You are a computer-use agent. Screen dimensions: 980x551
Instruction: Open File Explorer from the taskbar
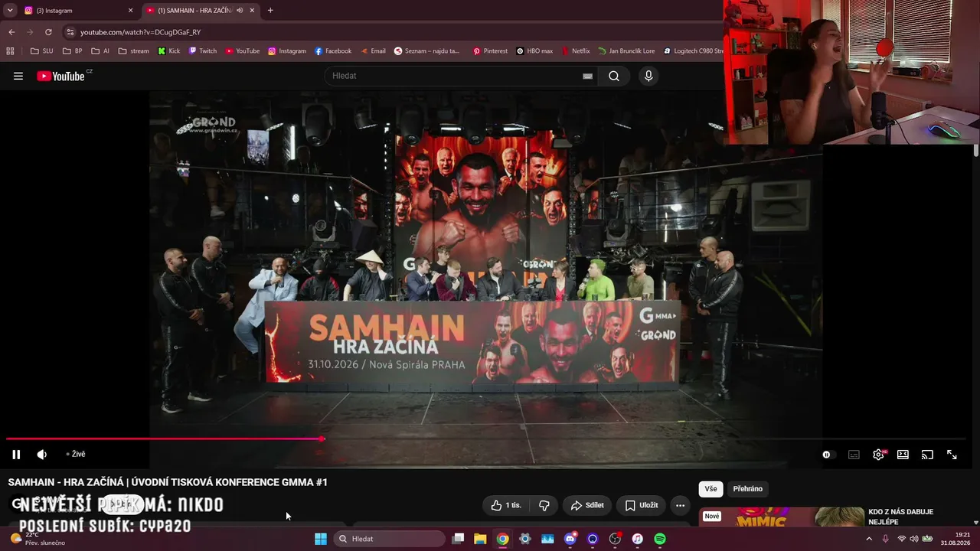pos(480,539)
